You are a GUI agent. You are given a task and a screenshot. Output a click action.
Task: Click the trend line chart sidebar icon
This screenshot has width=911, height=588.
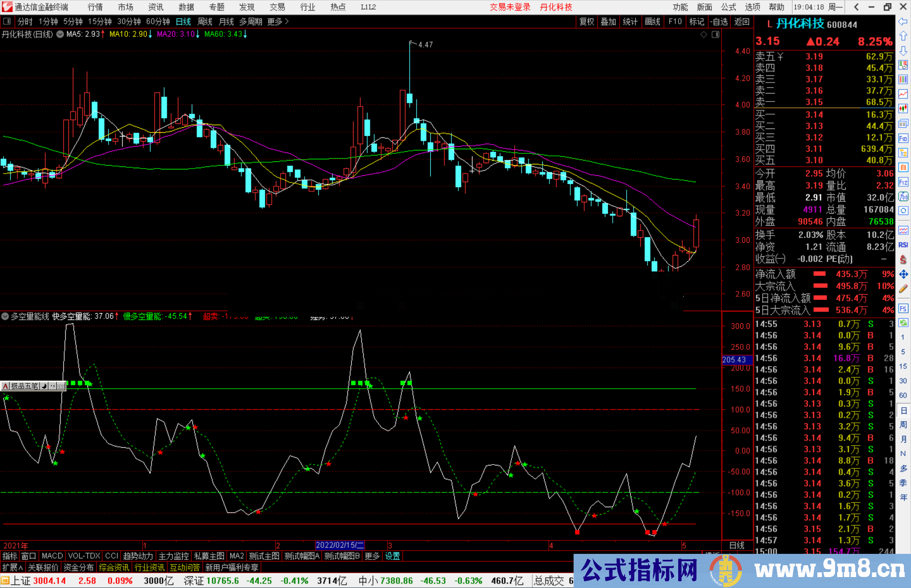coord(903,94)
